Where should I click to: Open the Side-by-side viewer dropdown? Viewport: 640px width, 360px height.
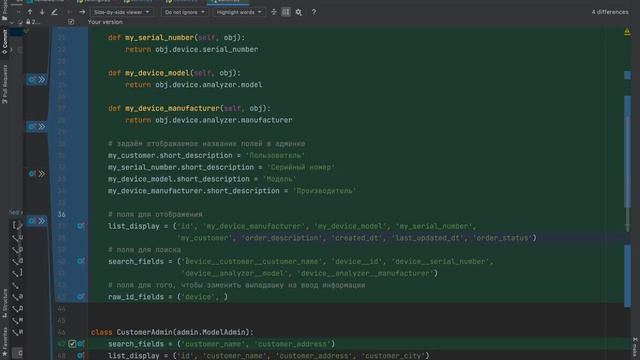(x=121, y=12)
